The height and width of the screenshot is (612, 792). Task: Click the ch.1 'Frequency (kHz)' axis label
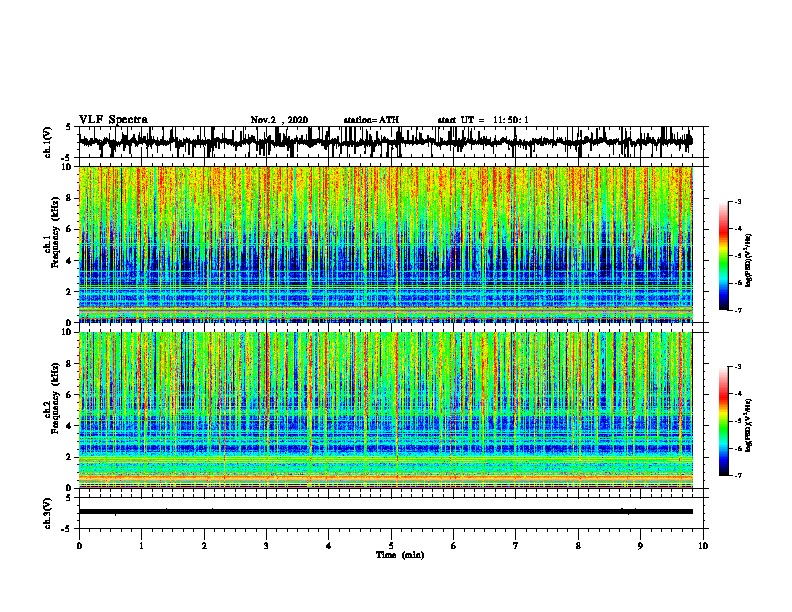click(x=55, y=230)
